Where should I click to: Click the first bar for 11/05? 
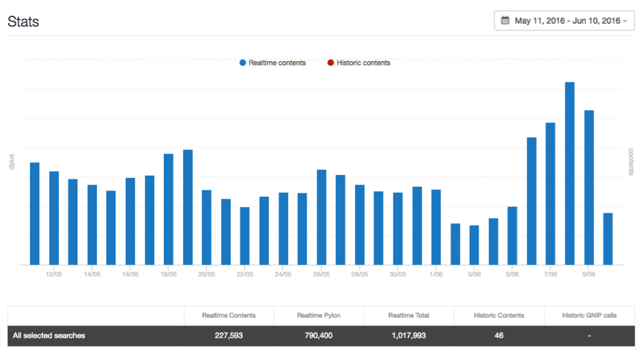pos(34,213)
